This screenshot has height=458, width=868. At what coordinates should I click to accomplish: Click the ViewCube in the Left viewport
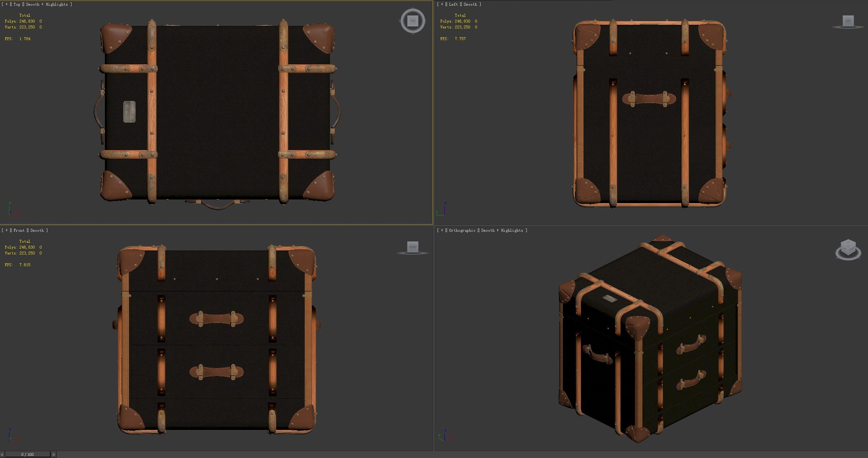pos(848,22)
